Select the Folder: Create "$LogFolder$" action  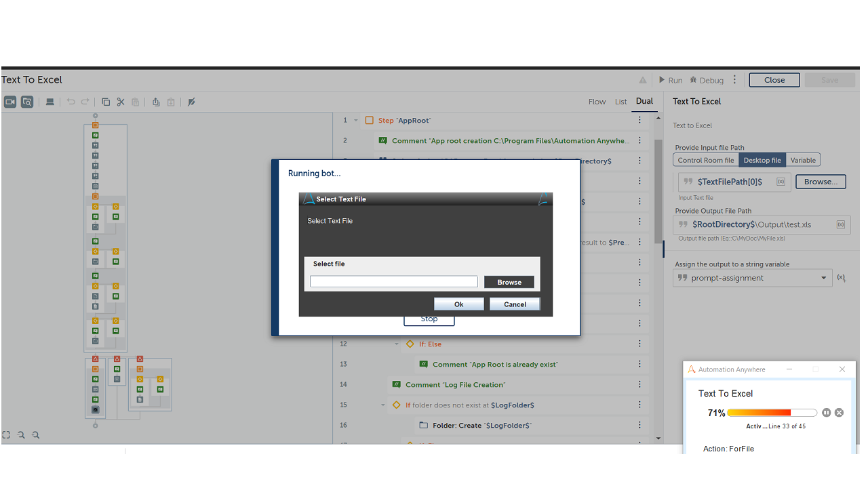(532, 425)
